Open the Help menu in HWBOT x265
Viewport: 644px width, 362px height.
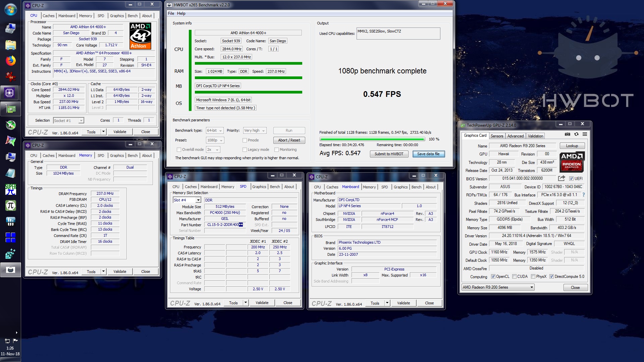pos(181,13)
